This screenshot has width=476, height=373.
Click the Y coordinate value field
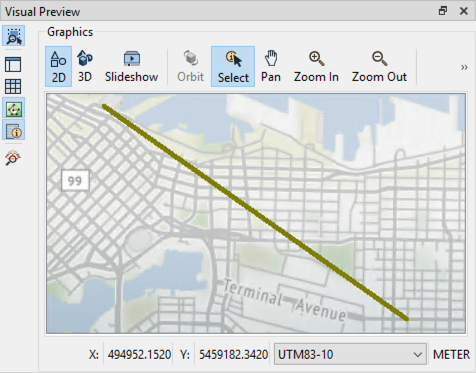[x=233, y=354]
